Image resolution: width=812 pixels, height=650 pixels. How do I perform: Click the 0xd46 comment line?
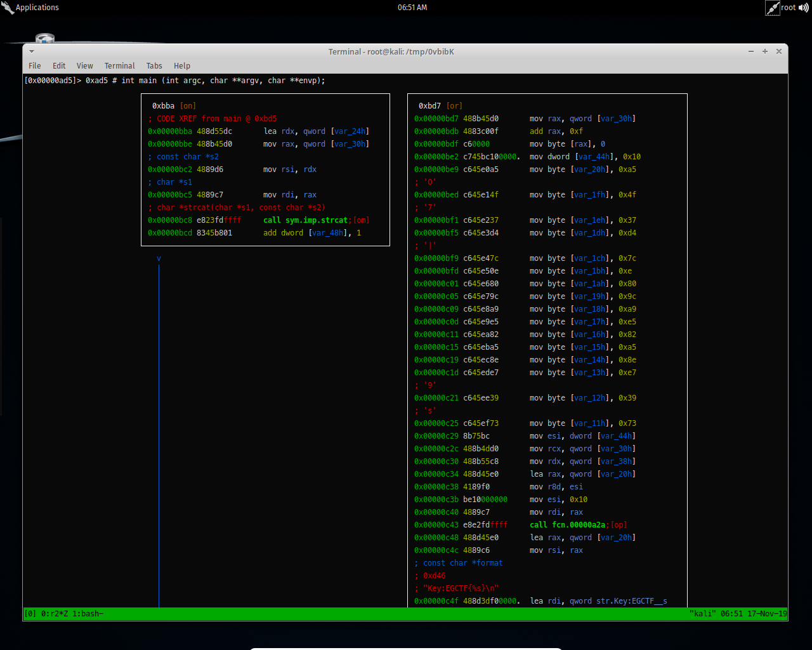pyautogui.click(x=430, y=576)
